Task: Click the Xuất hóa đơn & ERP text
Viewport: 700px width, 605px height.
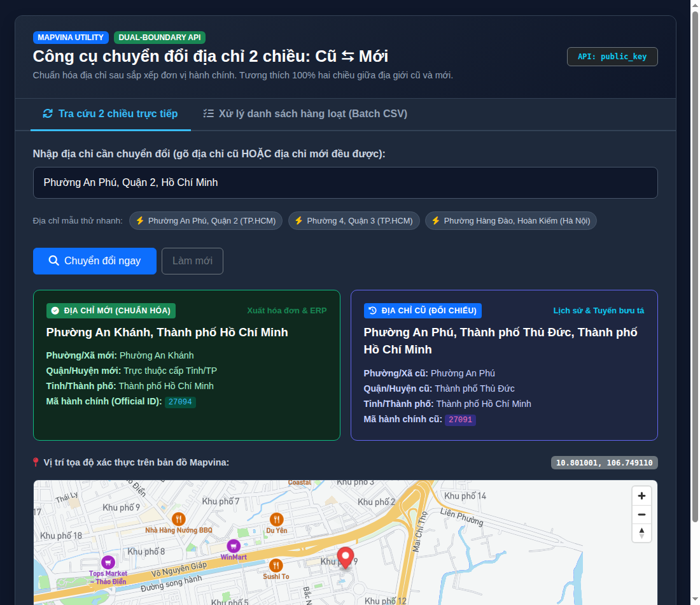Action: (x=287, y=311)
